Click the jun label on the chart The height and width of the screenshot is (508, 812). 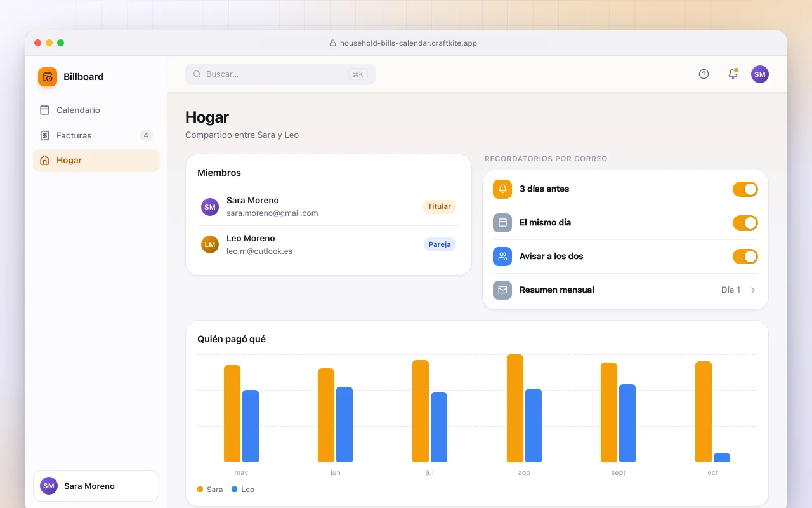click(336, 472)
